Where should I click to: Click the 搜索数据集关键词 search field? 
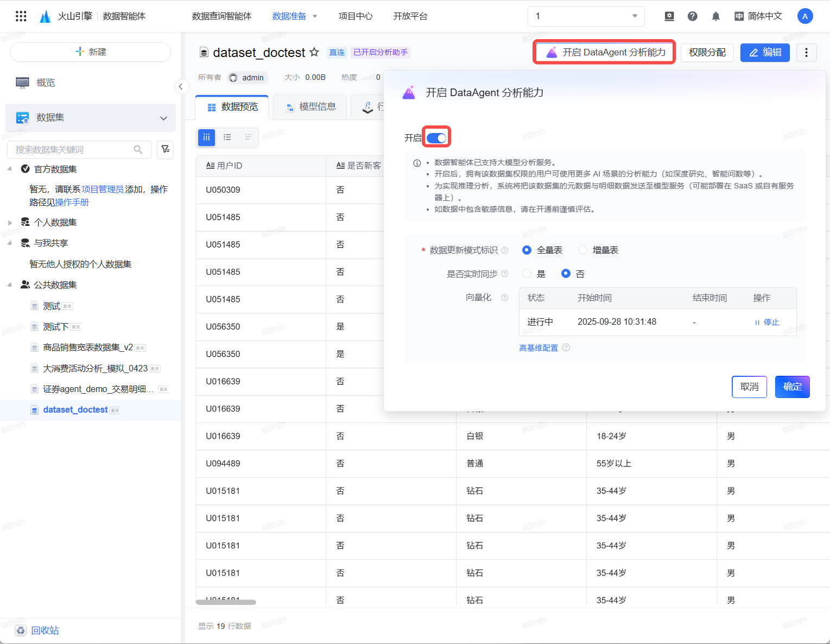click(x=73, y=149)
